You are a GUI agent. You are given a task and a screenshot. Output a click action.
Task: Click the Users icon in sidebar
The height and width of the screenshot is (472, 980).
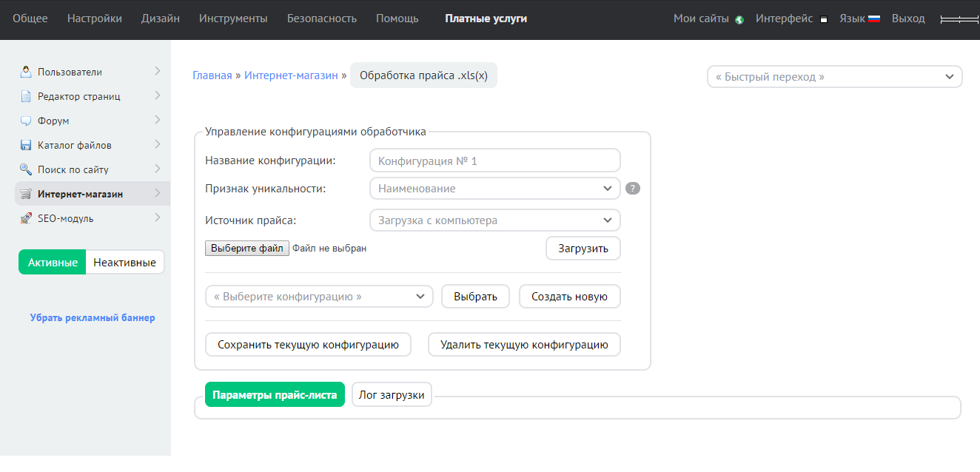pyautogui.click(x=26, y=72)
